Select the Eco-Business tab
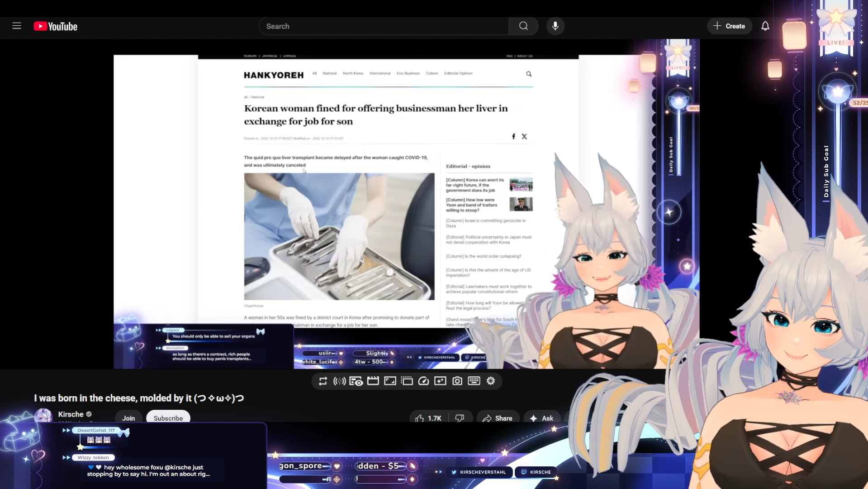Viewport: 868px width, 489px height. coord(408,73)
